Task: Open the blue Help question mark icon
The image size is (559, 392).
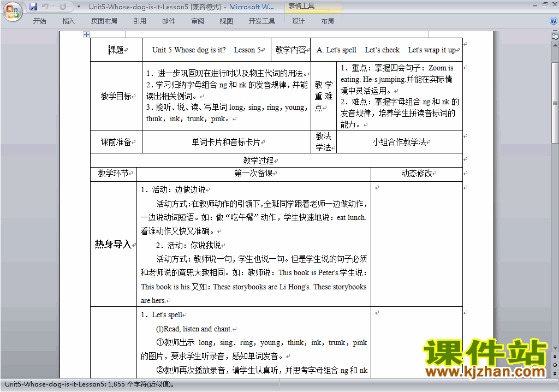Action: click(554, 21)
